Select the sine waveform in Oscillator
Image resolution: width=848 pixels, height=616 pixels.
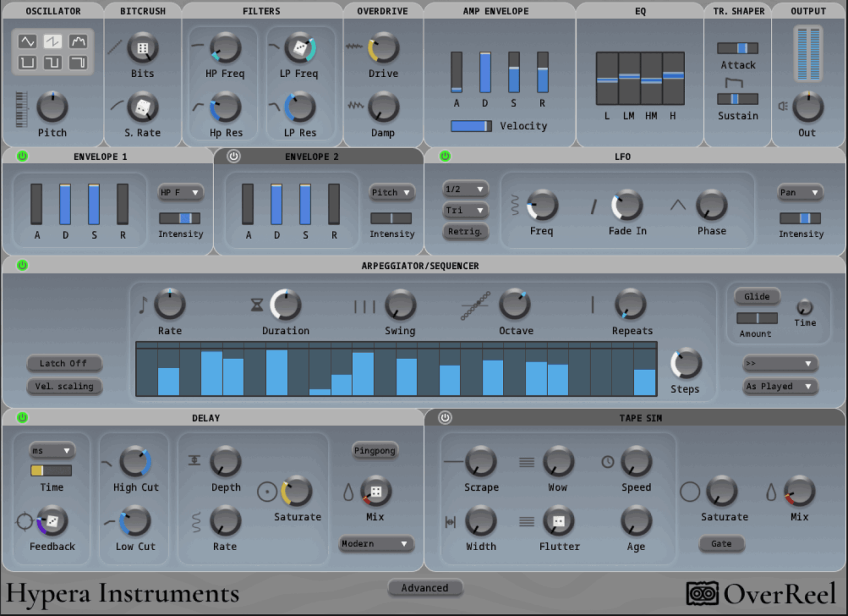click(x=27, y=42)
